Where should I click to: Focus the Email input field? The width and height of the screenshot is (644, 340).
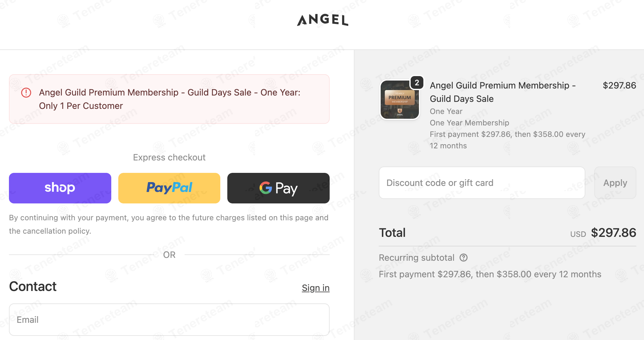tap(169, 319)
